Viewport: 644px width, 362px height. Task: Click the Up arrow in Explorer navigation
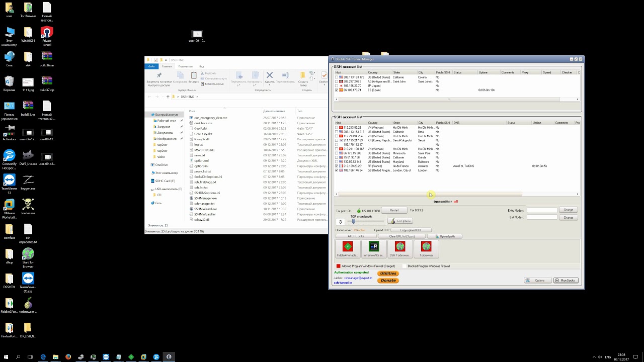168,97
